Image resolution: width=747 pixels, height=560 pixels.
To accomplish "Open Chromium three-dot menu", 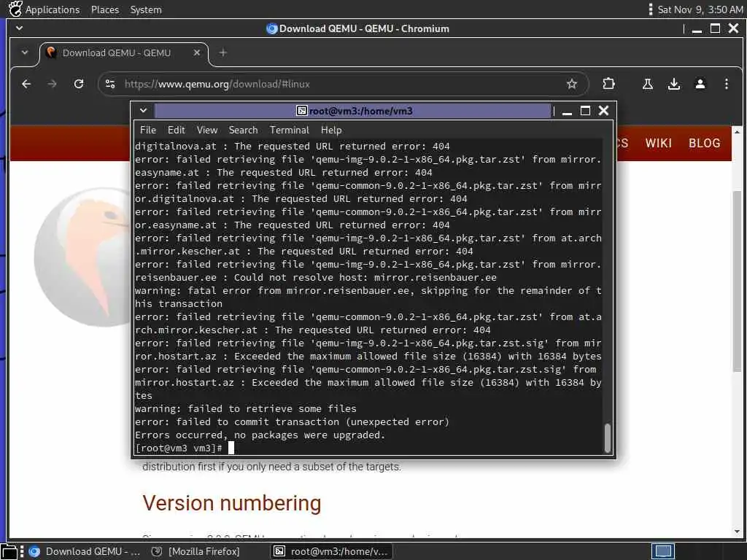I will tap(726, 84).
